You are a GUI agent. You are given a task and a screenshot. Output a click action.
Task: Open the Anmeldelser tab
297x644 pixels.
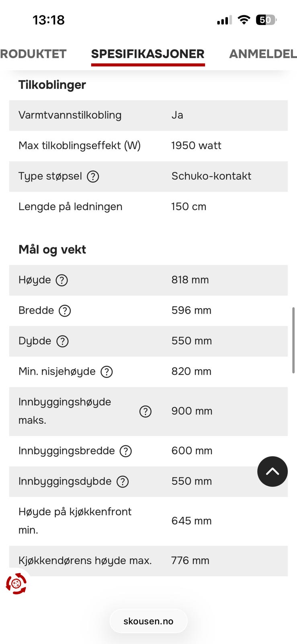pos(263,54)
